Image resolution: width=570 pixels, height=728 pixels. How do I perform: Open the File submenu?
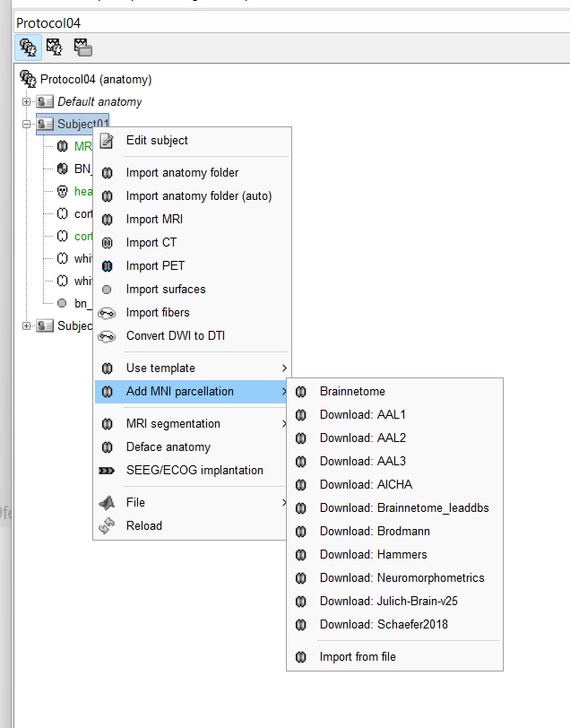tap(192, 502)
